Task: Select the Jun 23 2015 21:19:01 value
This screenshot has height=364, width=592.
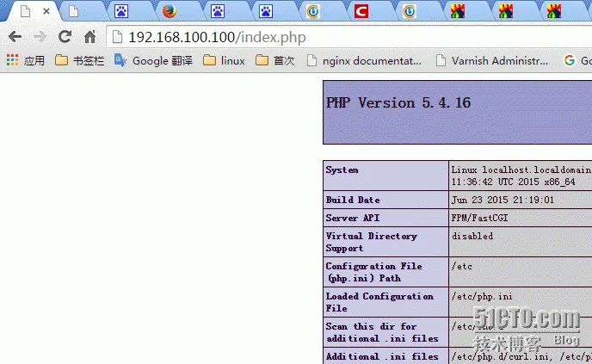Action: (503, 200)
